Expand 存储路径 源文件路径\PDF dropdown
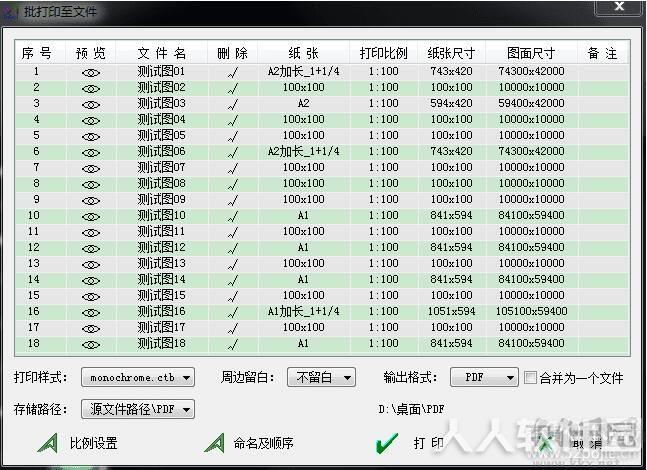 click(138, 409)
